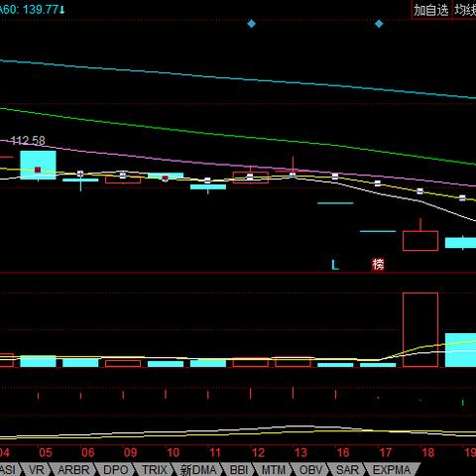Show the OBV indicator tab
476x476 pixels.
pos(310,470)
